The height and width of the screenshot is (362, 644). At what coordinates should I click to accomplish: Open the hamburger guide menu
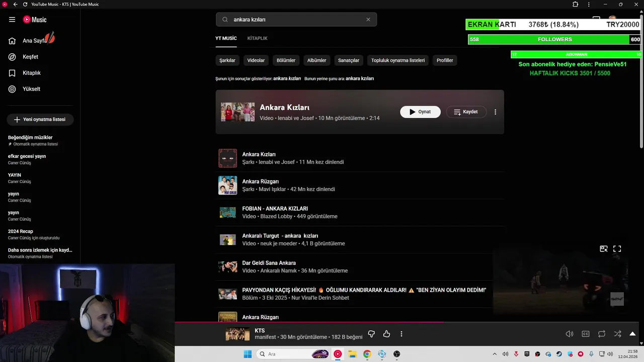click(12, 20)
